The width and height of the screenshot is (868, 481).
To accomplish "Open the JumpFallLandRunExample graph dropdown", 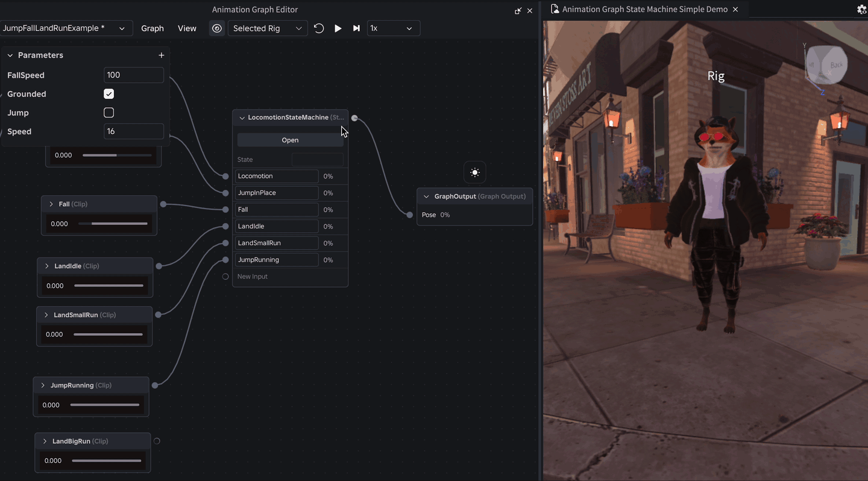I will coord(65,28).
